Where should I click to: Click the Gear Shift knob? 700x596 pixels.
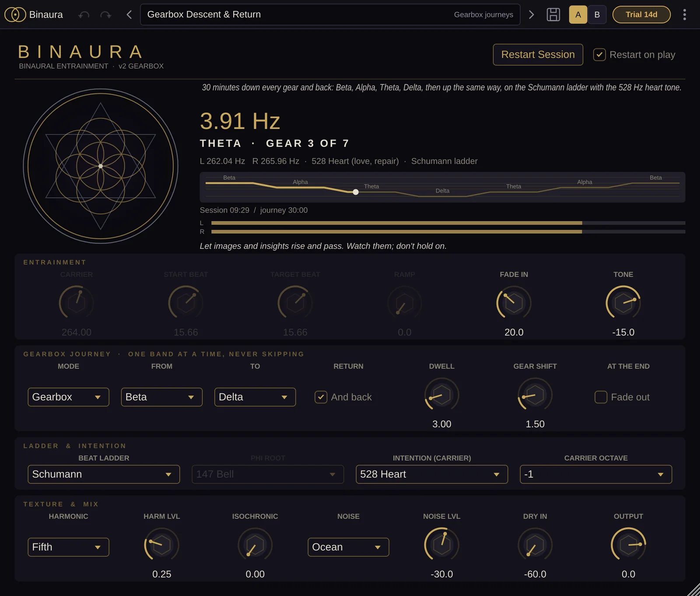(535, 395)
